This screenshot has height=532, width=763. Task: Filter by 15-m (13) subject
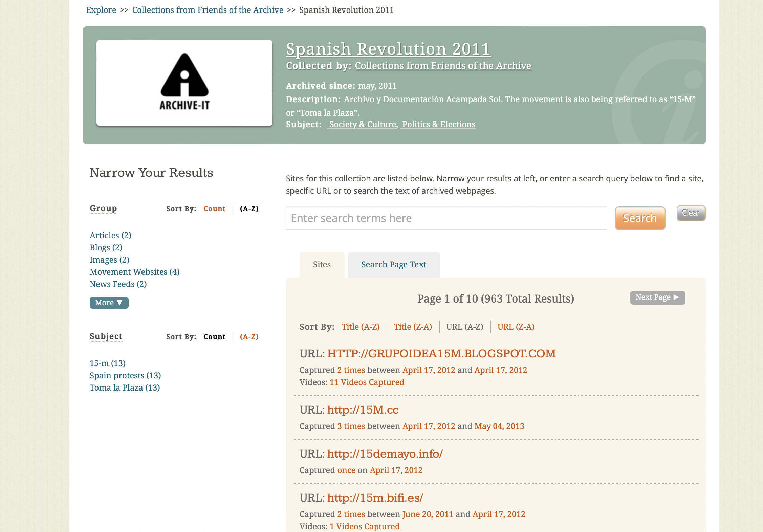pyautogui.click(x=108, y=363)
